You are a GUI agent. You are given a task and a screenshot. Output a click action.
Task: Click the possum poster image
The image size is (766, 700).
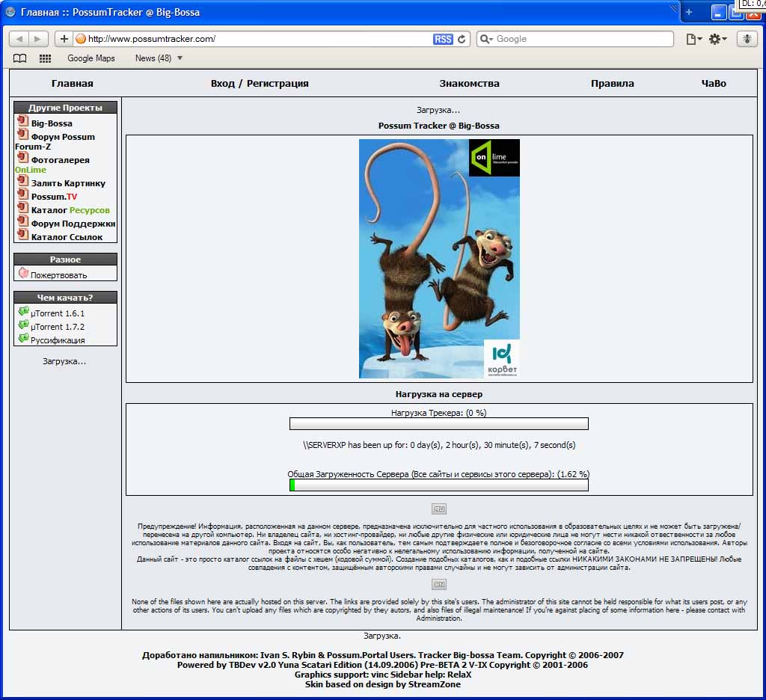[x=439, y=259]
